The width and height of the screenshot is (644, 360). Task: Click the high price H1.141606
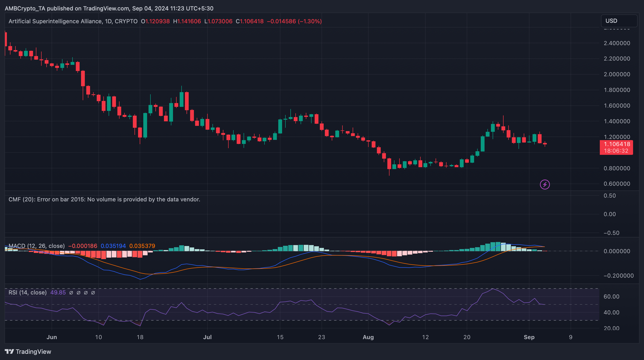(x=187, y=21)
